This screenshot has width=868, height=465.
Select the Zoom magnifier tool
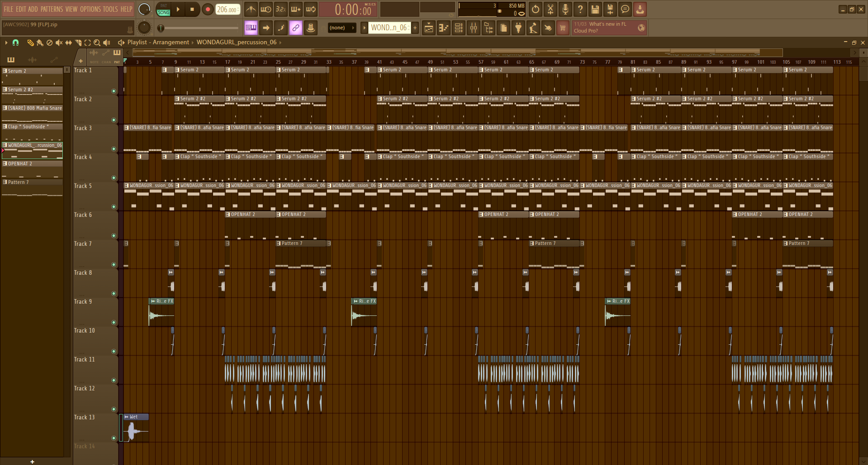pos(97,42)
